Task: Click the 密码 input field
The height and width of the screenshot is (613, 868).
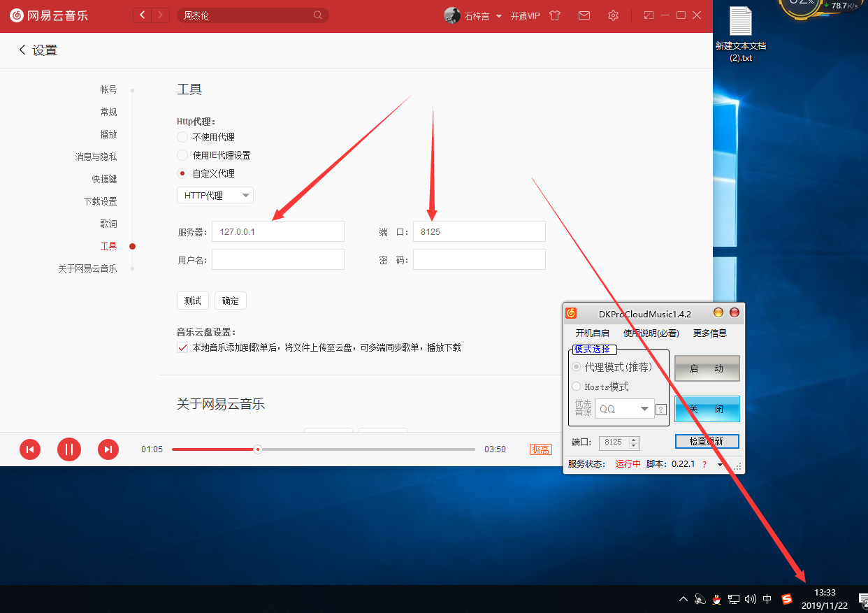Action: click(479, 259)
